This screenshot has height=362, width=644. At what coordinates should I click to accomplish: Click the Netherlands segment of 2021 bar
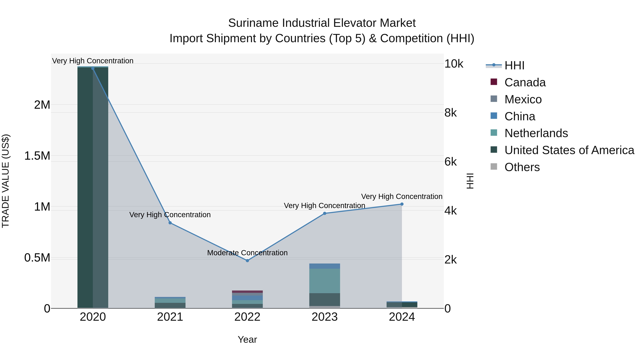170,301
